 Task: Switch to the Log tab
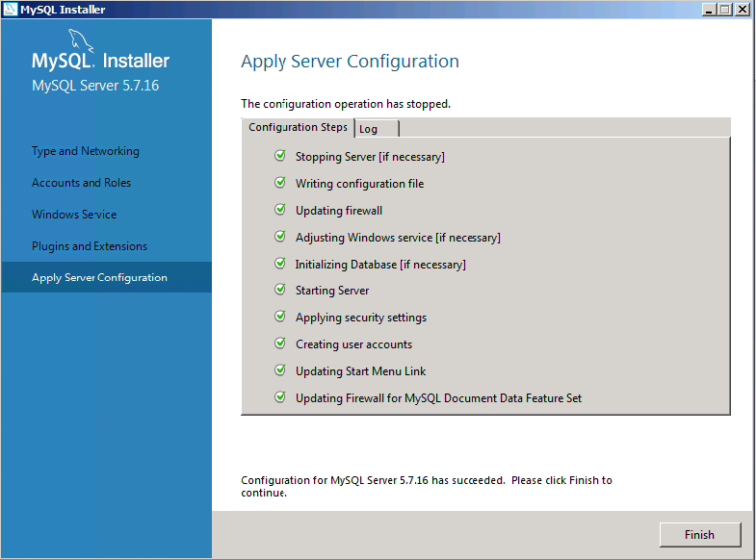[377, 129]
